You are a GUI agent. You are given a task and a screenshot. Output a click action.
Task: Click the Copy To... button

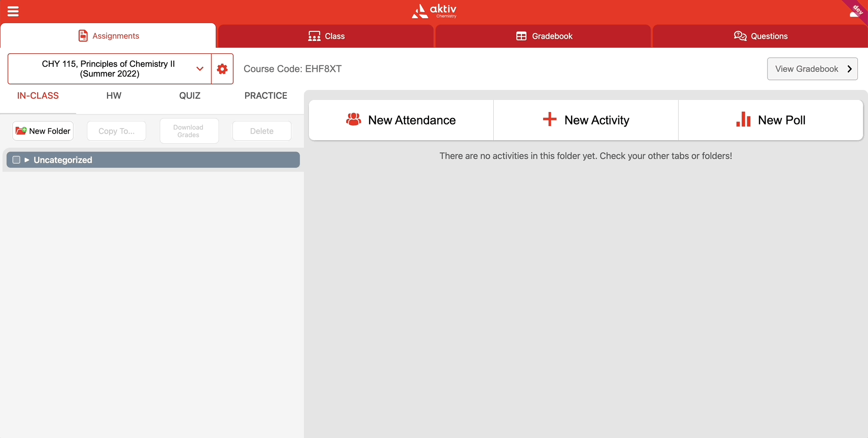117,131
